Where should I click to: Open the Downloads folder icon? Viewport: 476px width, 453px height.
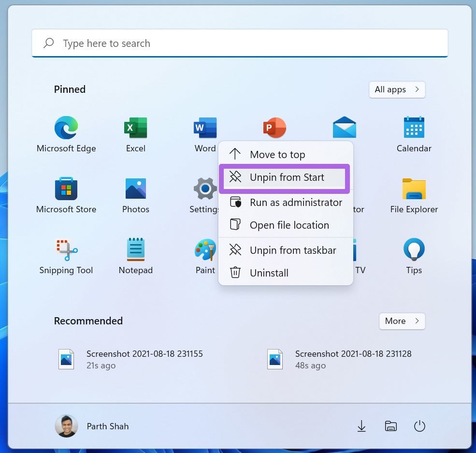[361, 426]
